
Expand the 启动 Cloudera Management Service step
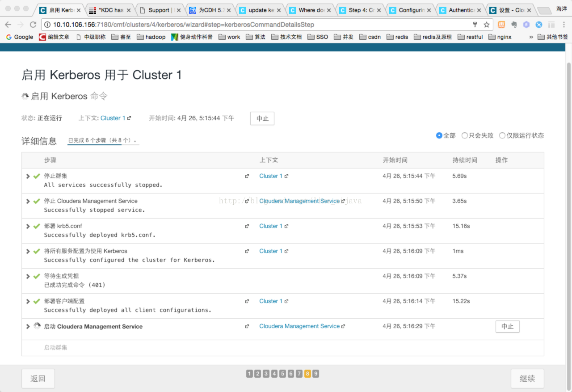28,326
